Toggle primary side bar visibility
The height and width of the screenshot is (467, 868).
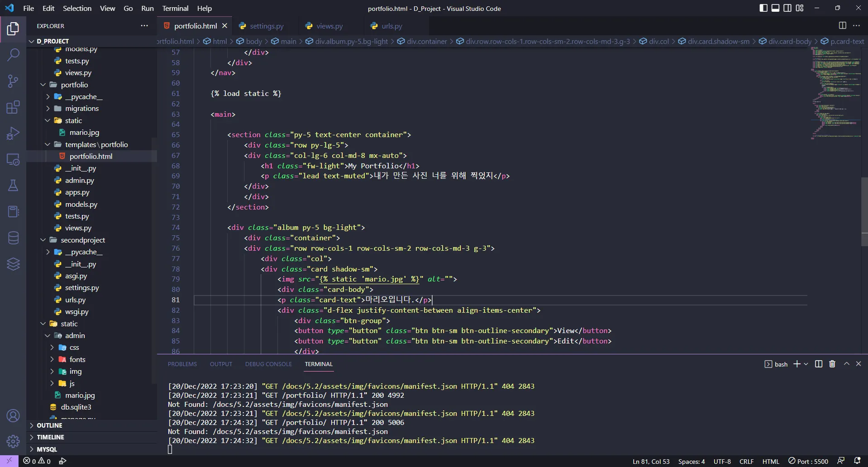763,8
